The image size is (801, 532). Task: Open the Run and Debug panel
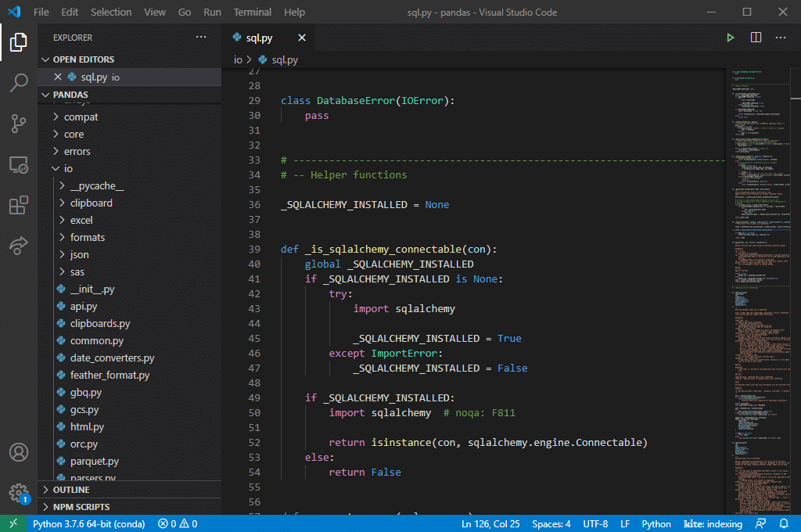pyautogui.click(x=19, y=165)
